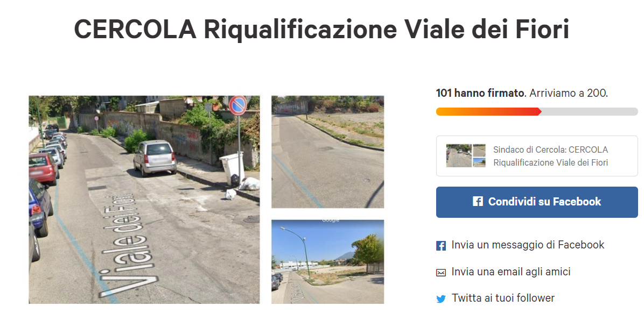Click the CERCOLA Riqualificazione Viale dei Fiori heading
The image size is (644, 313).
point(321,29)
